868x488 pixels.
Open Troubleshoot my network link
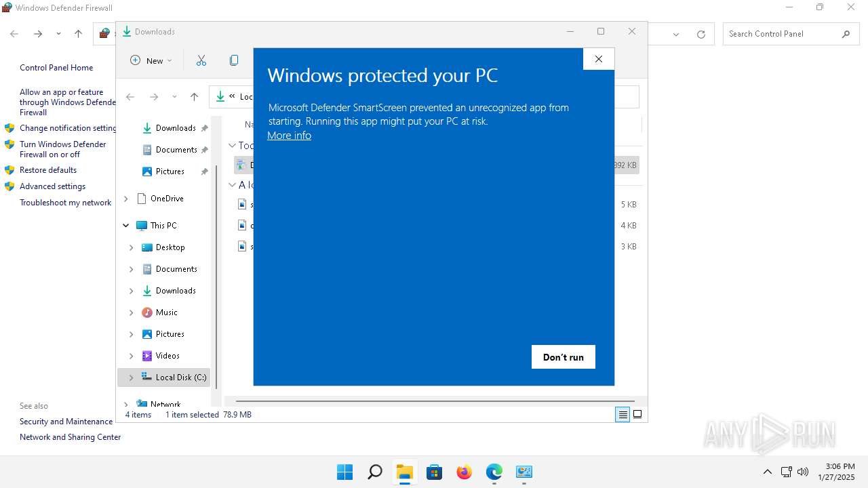65,203
